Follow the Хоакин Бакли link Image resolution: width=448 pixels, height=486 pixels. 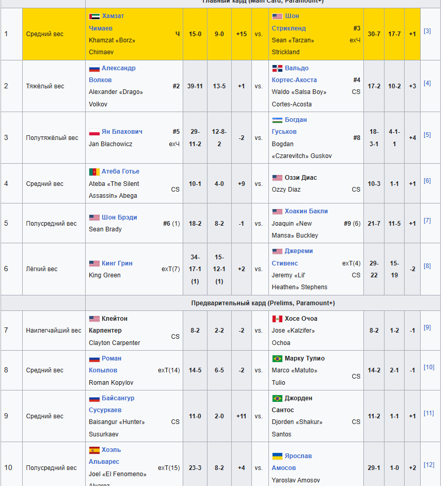[306, 211]
